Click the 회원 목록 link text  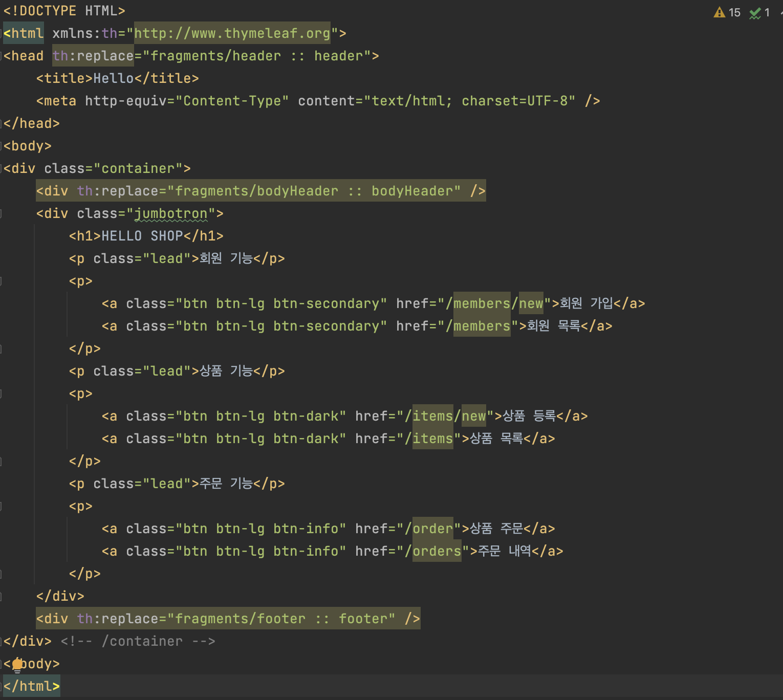tap(554, 326)
